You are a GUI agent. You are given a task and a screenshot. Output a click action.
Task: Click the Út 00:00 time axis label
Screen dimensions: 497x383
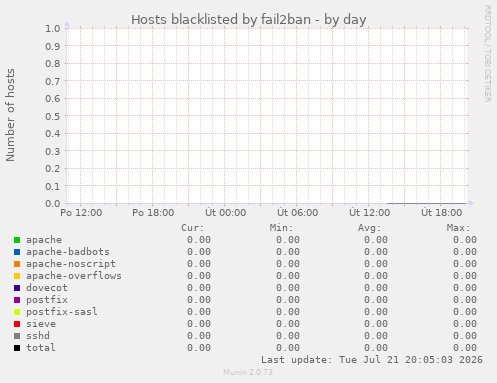click(225, 213)
